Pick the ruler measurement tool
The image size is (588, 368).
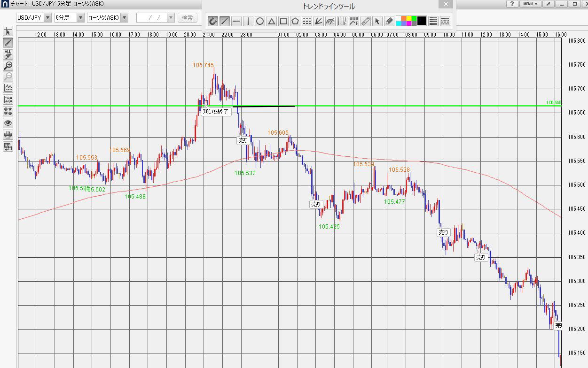366,21
